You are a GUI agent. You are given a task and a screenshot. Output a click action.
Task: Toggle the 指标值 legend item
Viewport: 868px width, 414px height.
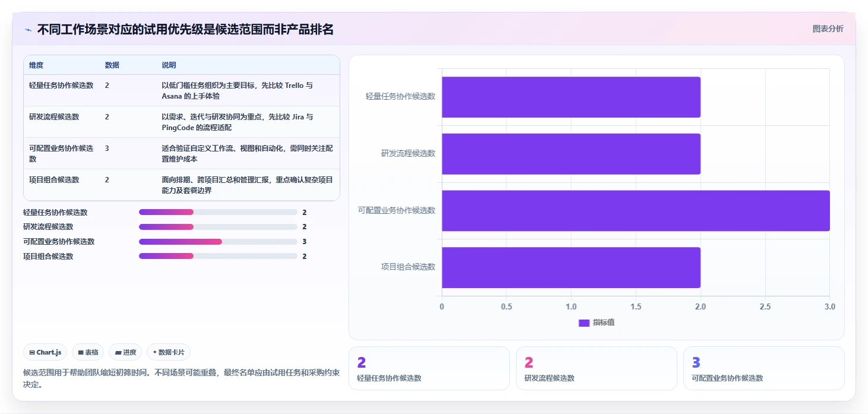597,323
